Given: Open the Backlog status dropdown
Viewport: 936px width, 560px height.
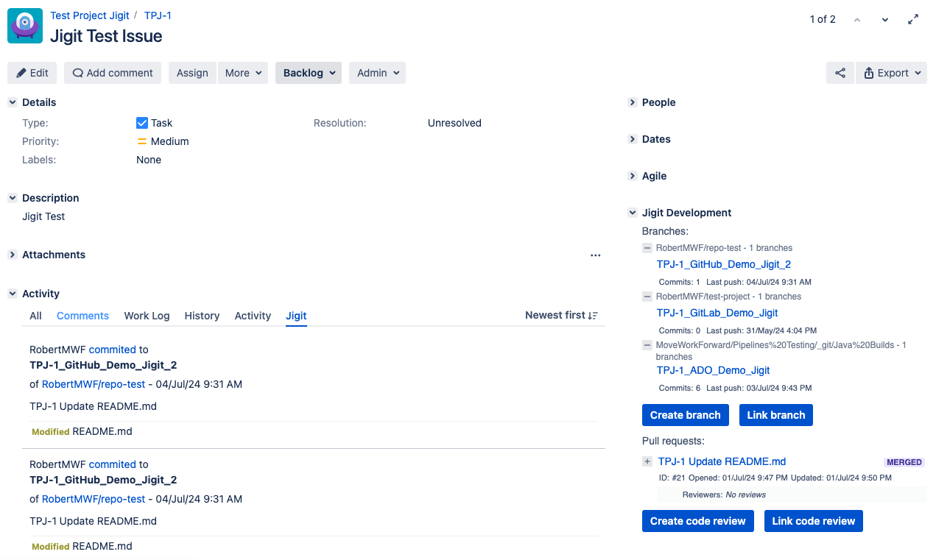Looking at the screenshot, I should (x=309, y=73).
